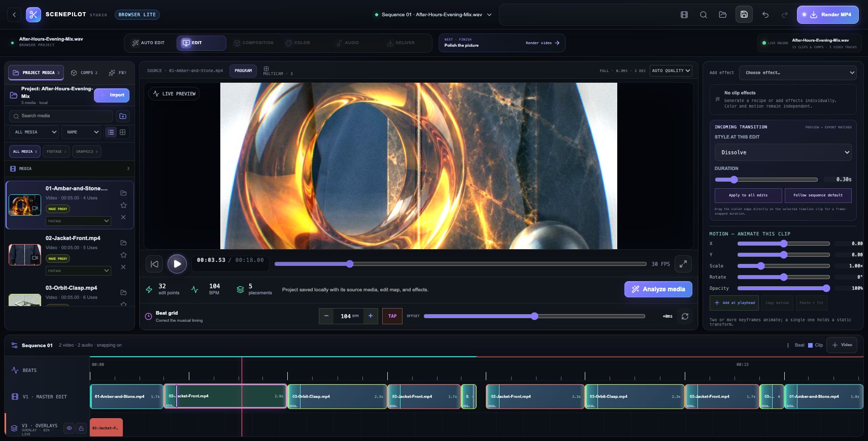This screenshot has width=868, height=441.
Task: Expand the Auto Quality dropdown
Action: tap(671, 71)
